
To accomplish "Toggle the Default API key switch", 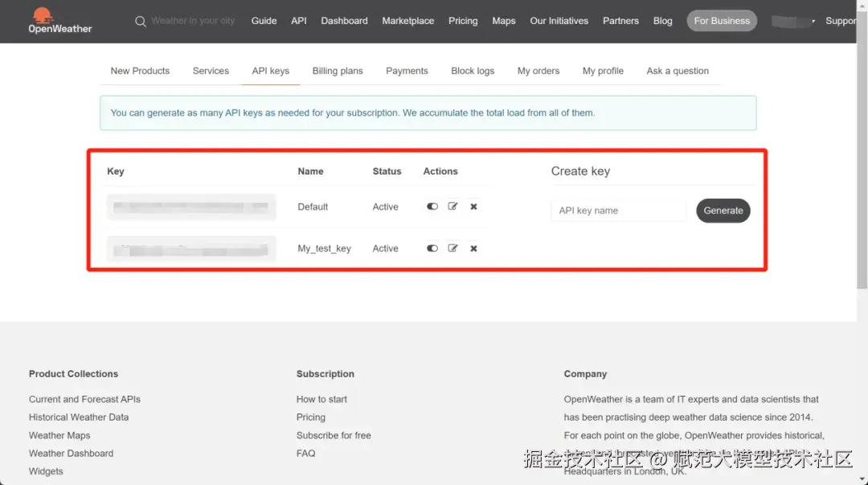I will tap(432, 206).
